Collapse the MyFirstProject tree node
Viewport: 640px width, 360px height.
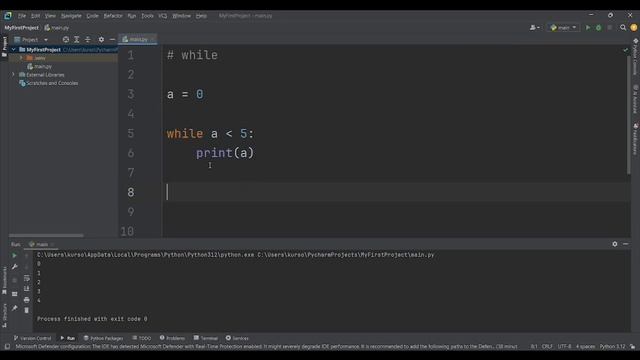(x=13, y=49)
